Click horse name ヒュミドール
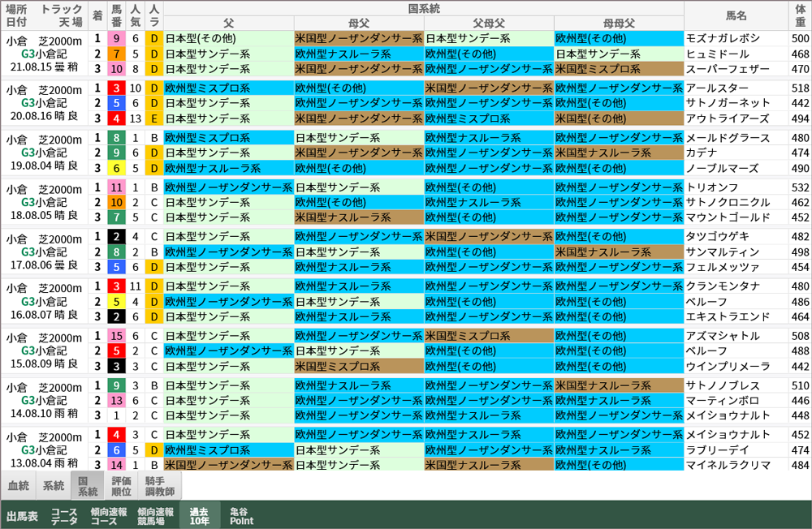 click(717, 54)
